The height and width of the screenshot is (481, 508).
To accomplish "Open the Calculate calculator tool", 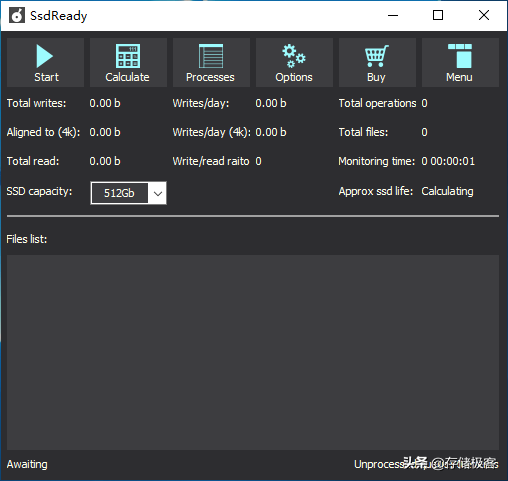I will tap(128, 62).
